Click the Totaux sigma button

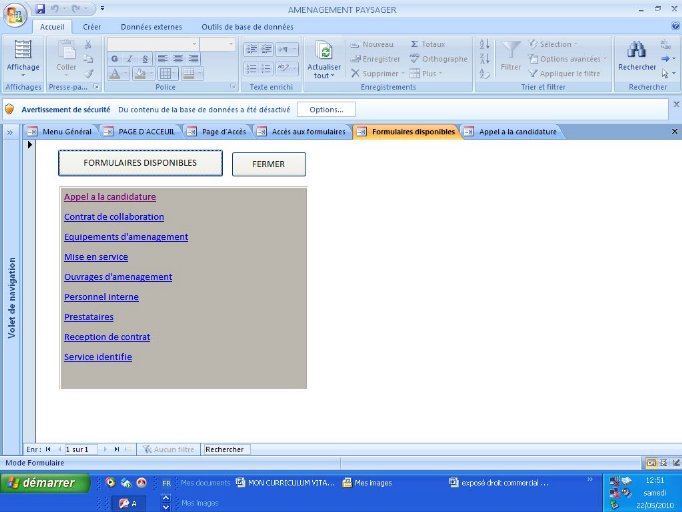(427, 45)
